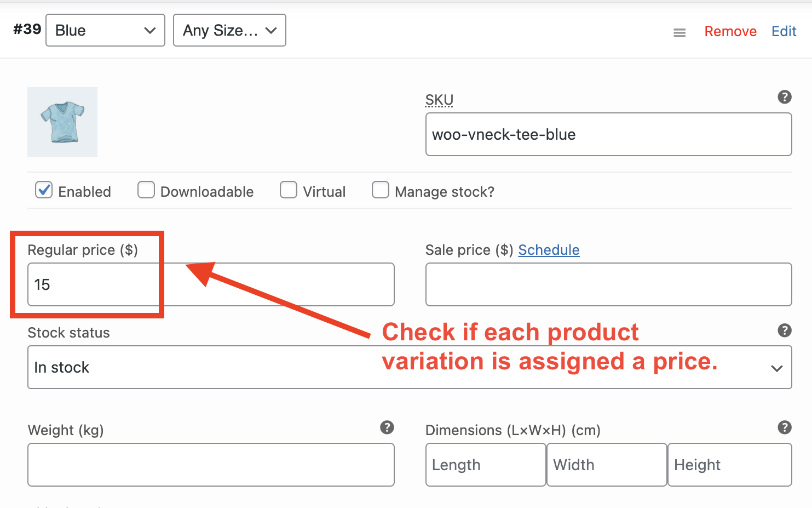Open the SKU help tooltip icon
This screenshot has width=812, height=508.
click(x=785, y=97)
